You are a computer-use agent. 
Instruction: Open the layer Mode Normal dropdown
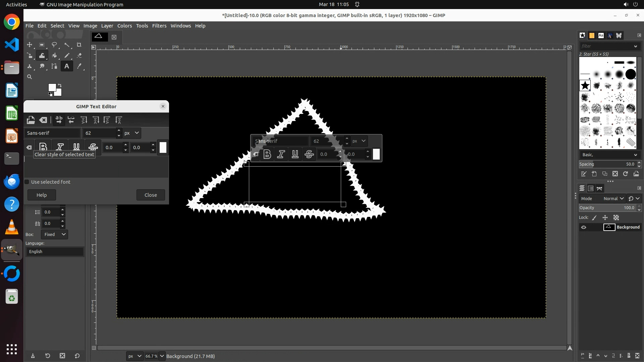click(x=613, y=198)
